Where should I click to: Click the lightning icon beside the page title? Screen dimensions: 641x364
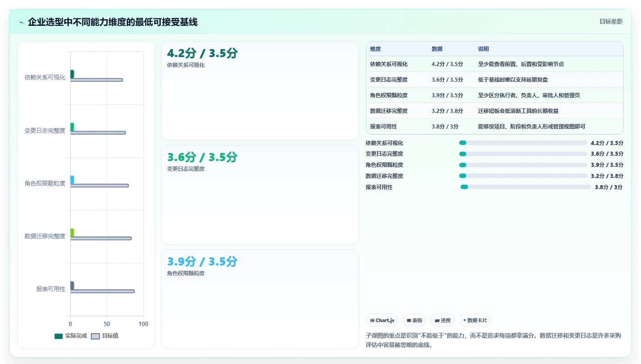[21, 22]
